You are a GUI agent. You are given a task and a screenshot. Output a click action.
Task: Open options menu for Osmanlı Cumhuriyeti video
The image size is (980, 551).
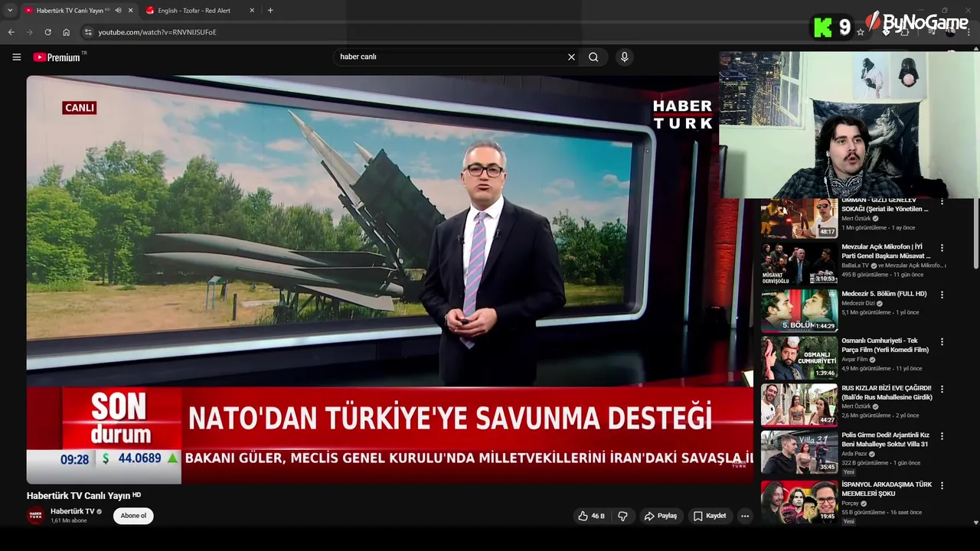point(942,342)
